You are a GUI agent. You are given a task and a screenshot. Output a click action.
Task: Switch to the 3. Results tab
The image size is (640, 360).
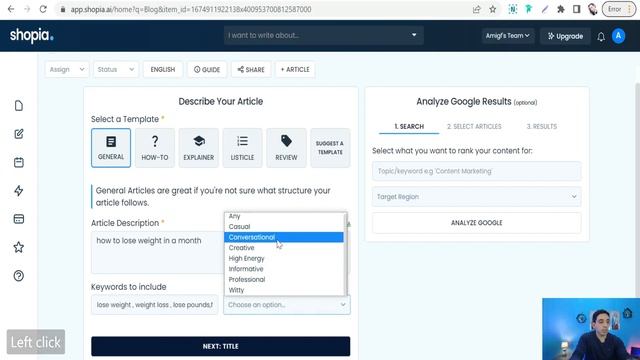542,127
